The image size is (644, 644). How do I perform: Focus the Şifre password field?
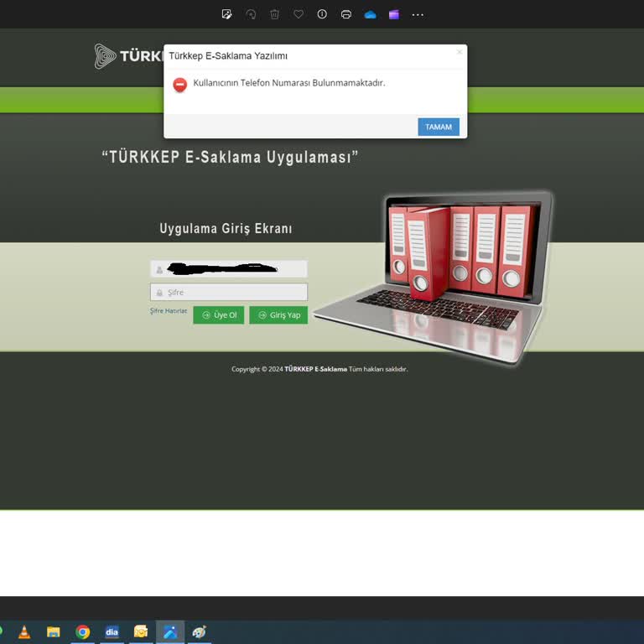(x=229, y=292)
